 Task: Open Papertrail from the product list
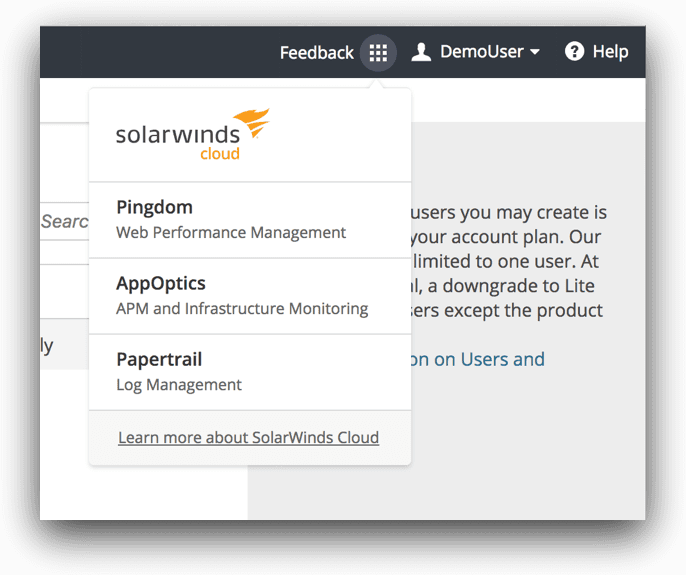point(159,359)
